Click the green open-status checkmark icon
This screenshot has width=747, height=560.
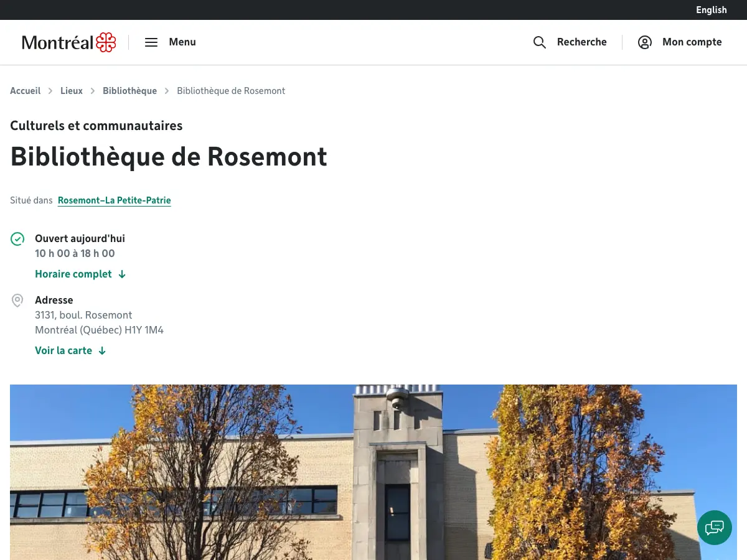17,239
